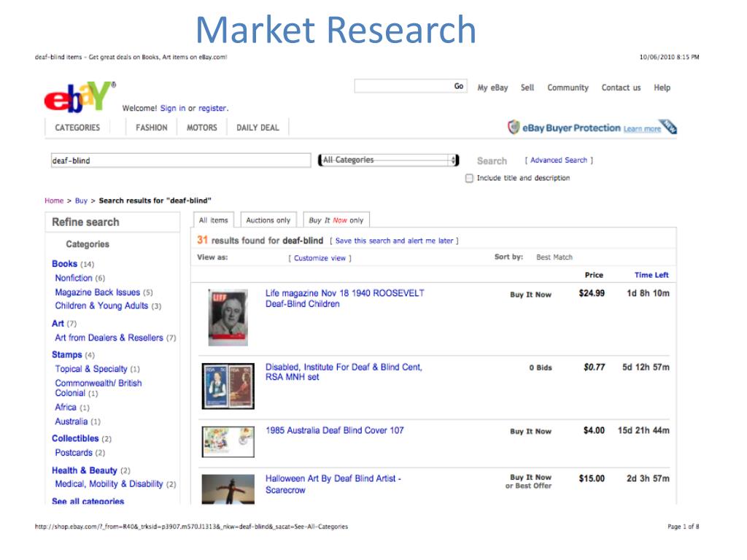Go to Buy breadcrumb

coord(81,201)
